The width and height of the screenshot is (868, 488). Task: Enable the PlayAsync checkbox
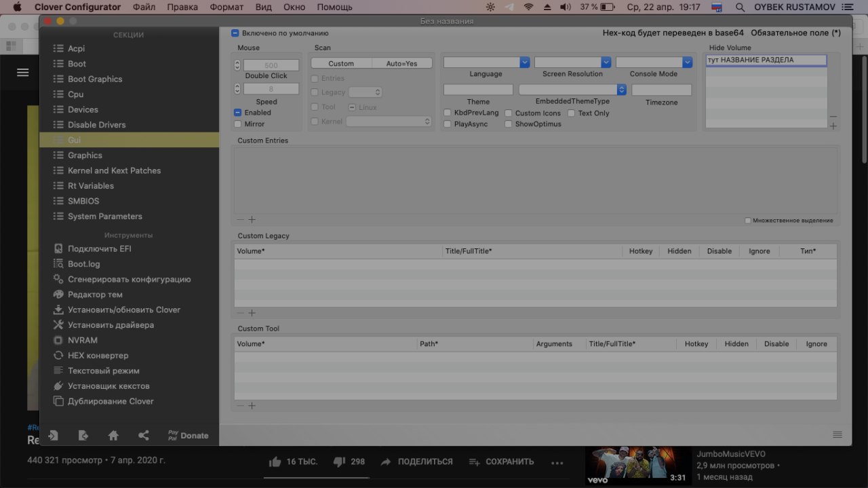click(x=448, y=124)
